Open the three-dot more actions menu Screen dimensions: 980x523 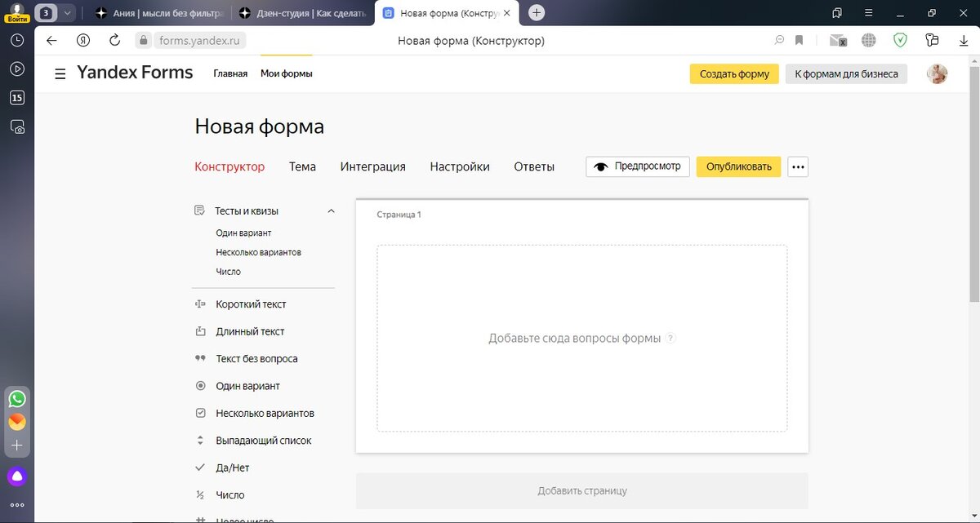(x=798, y=166)
